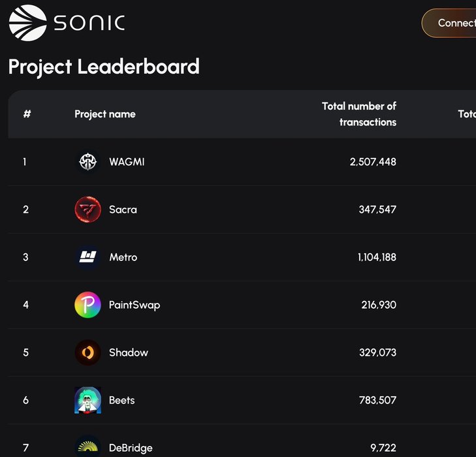Select the 2,507,448 transactions value
The image size is (476, 457).
coord(373,162)
